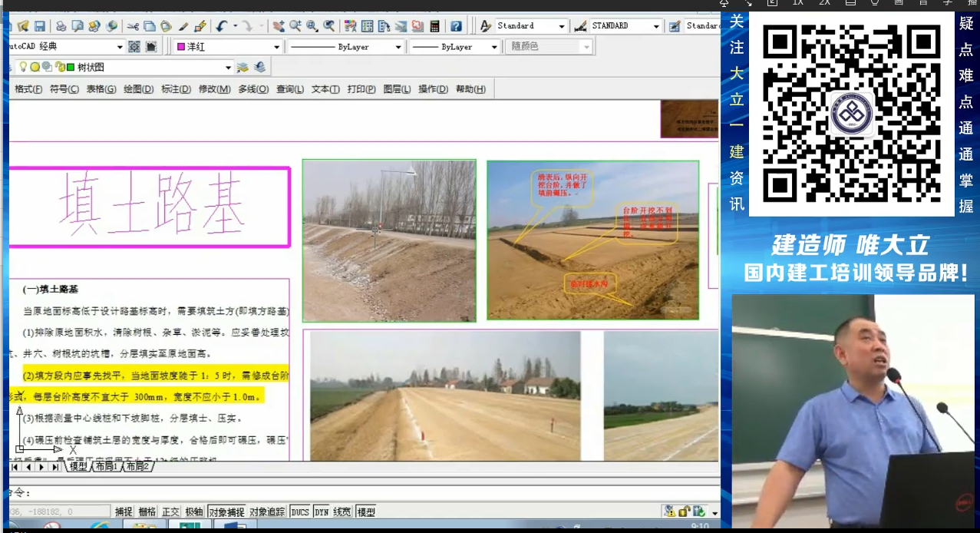Switch to the 布局1 layout tab

pyautogui.click(x=107, y=466)
